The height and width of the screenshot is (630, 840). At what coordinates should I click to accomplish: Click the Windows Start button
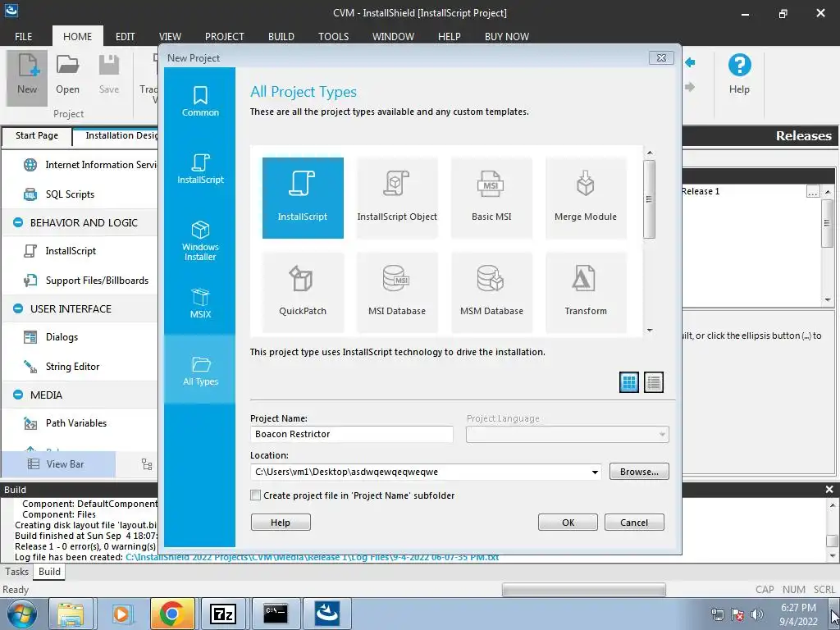click(21, 614)
